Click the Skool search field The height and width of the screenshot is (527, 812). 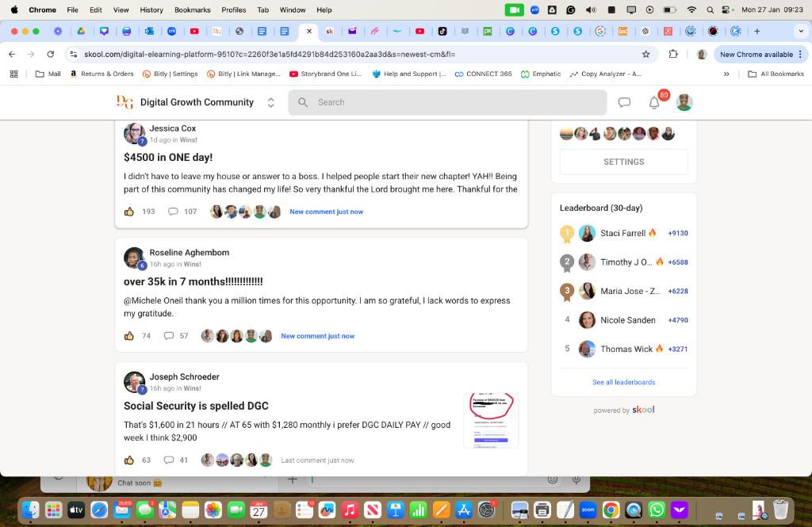pos(447,102)
